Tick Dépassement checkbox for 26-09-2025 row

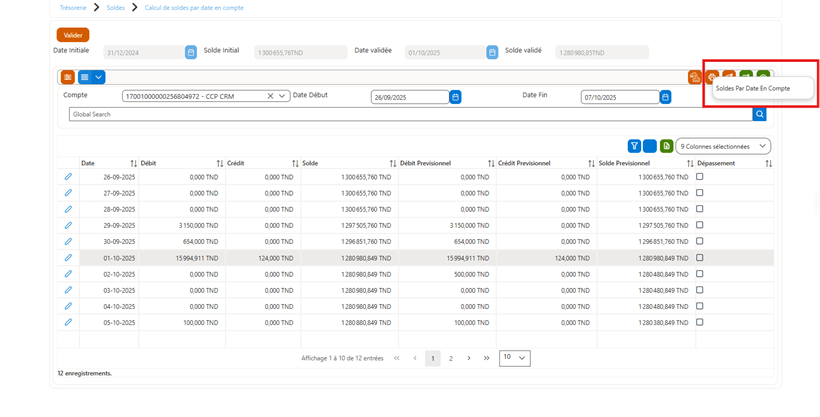click(700, 177)
